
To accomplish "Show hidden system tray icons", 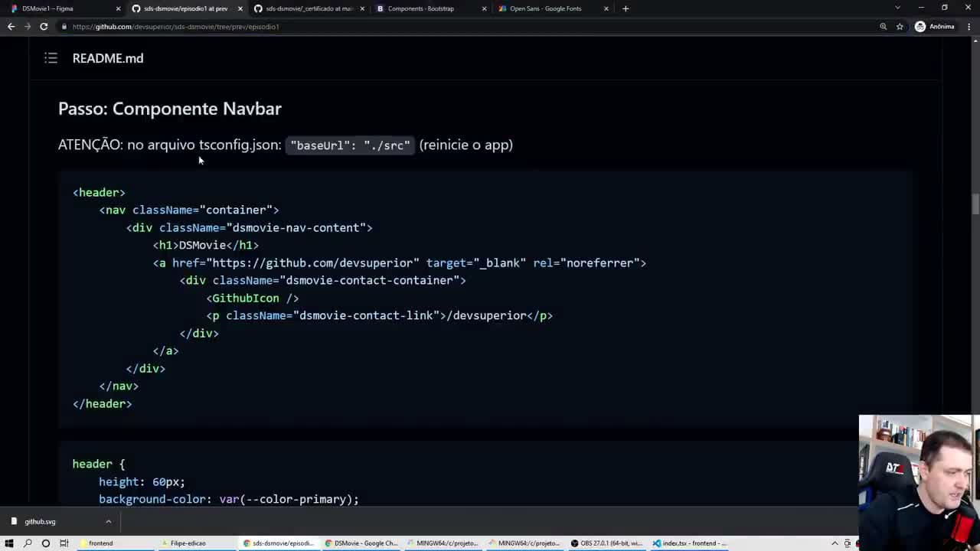I will [x=836, y=543].
